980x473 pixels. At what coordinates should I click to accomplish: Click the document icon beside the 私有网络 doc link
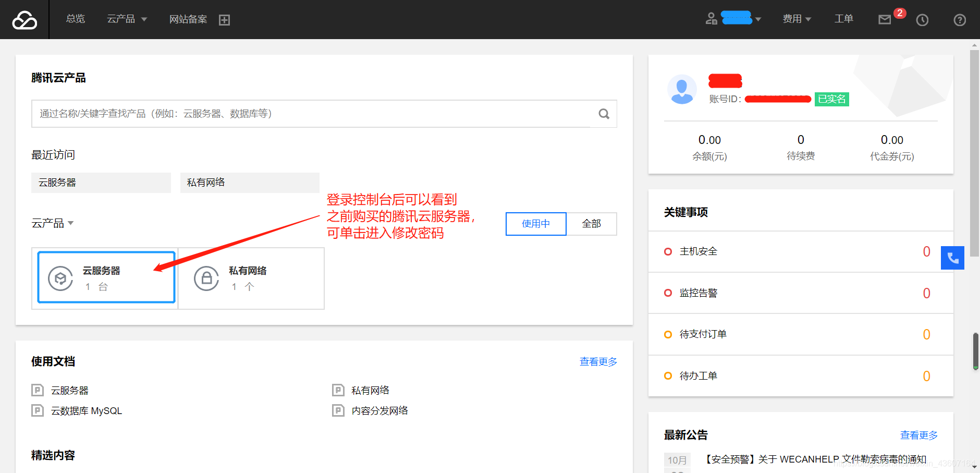pyautogui.click(x=338, y=390)
